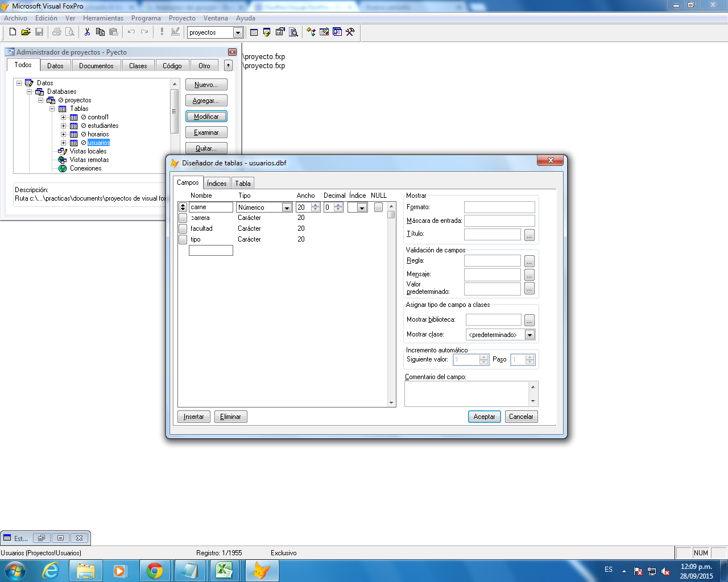Image resolution: width=728 pixels, height=582 pixels.
Task: Expand the control1 table node
Action: pos(64,117)
